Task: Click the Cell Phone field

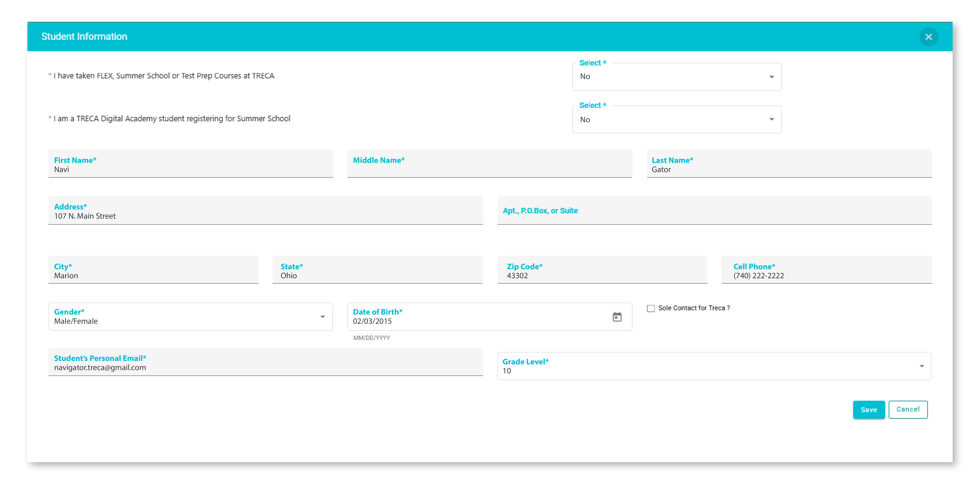Action: click(826, 275)
